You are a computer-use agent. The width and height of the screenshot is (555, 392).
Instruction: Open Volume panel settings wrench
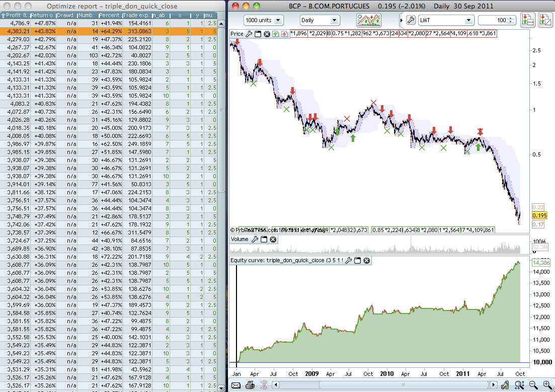coord(255,240)
